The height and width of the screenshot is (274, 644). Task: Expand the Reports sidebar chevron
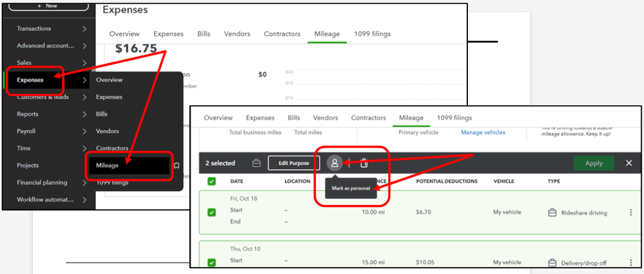(x=84, y=114)
